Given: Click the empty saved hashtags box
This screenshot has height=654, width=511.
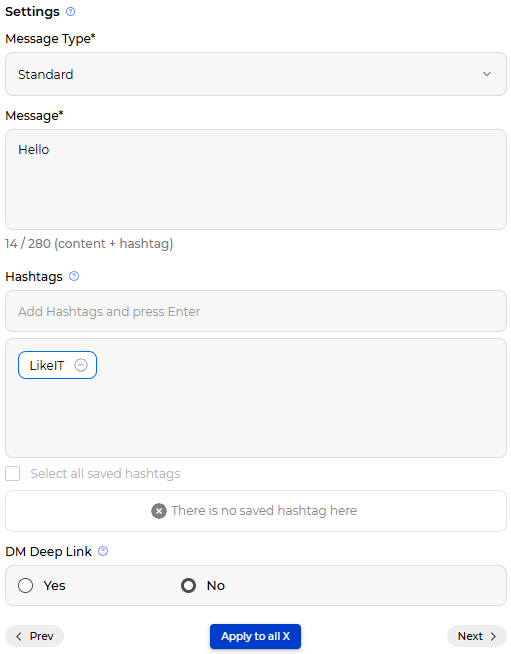Looking at the screenshot, I should pos(256,511).
